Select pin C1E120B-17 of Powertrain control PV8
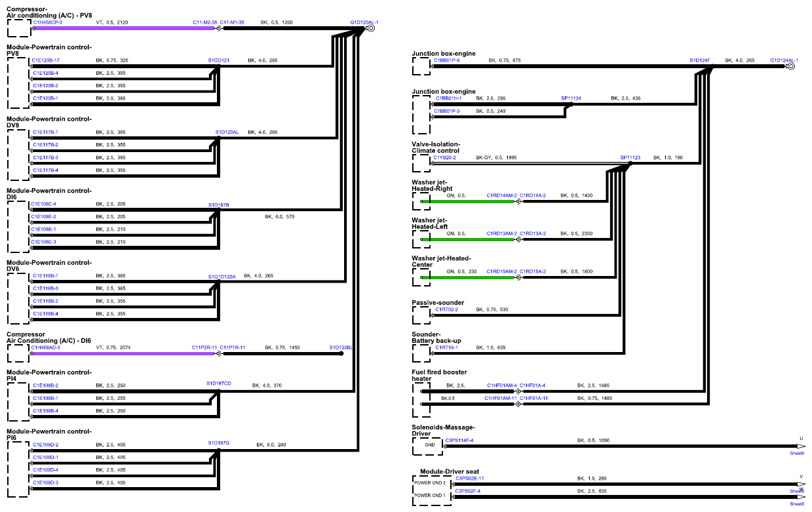The height and width of the screenshot is (512, 812). 47,60
